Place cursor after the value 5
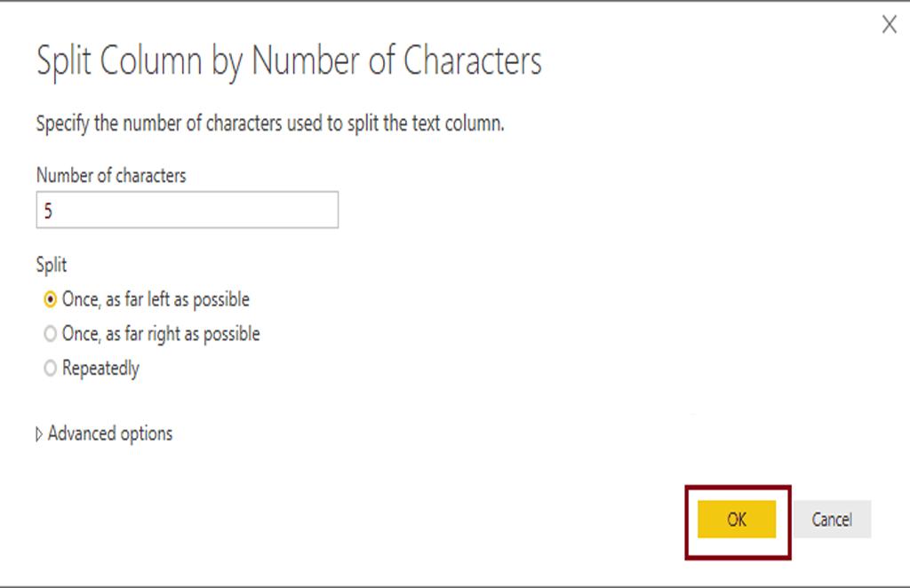The width and height of the screenshot is (910, 588). coord(53,211)
